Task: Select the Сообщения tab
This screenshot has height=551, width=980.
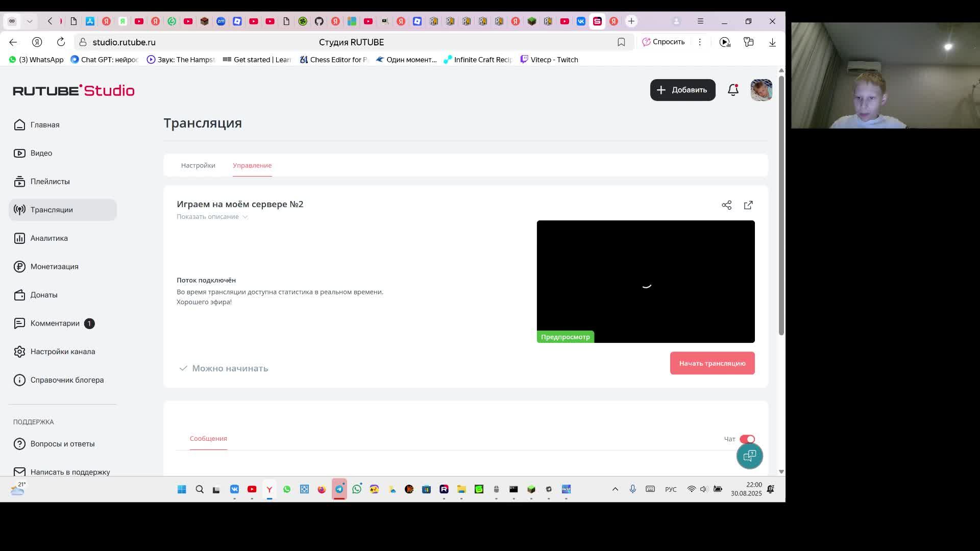Action: point(208,439)
